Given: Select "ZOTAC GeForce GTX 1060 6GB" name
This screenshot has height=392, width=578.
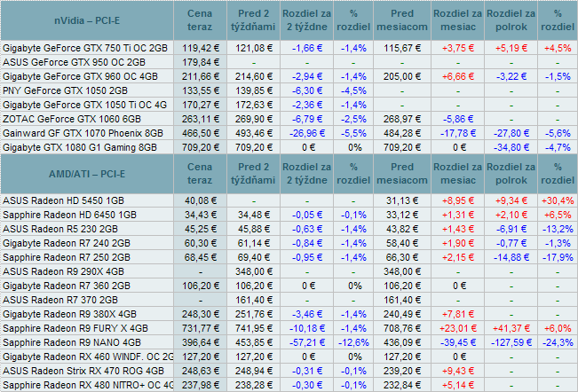Looking at the screenshot, I should 72,119.
